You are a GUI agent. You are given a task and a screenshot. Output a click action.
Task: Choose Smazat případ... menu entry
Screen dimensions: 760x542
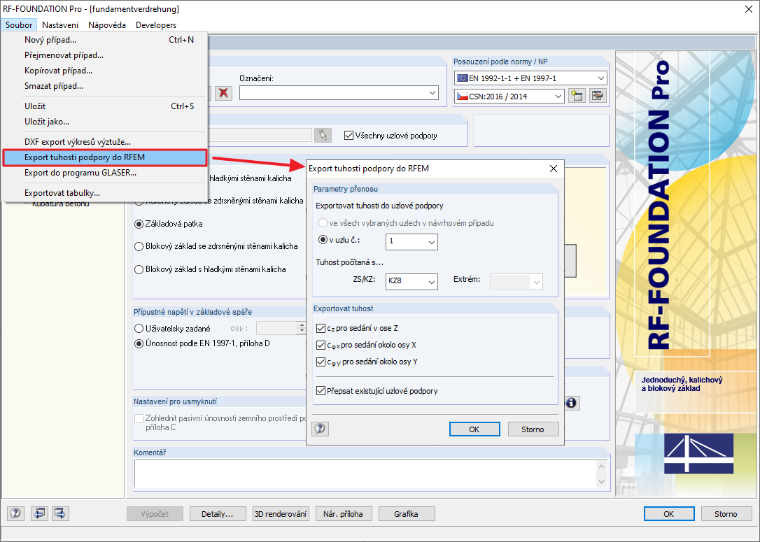coord(105,86)
